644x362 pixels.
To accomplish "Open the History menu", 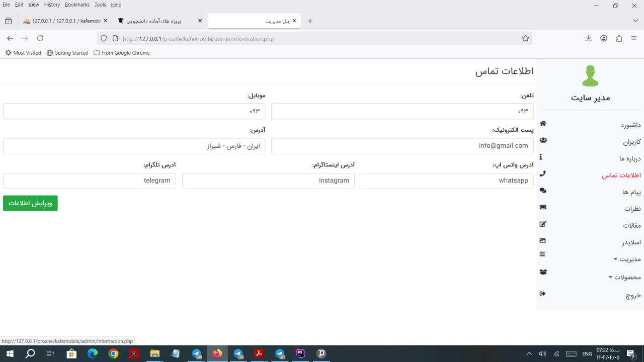I will coord(52,5).
